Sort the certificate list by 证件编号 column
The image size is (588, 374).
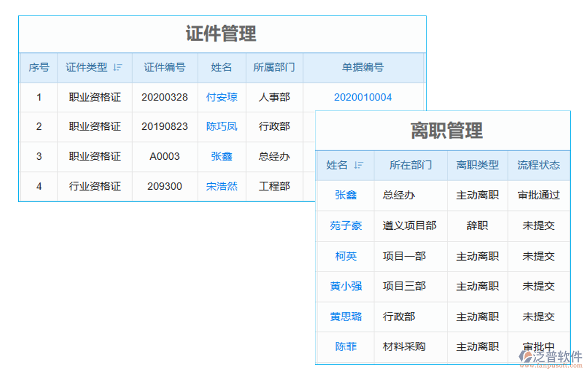165,67
